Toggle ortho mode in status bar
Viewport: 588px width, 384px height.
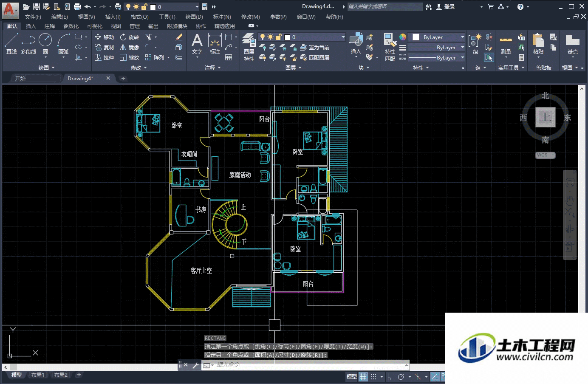click(391, 376)
